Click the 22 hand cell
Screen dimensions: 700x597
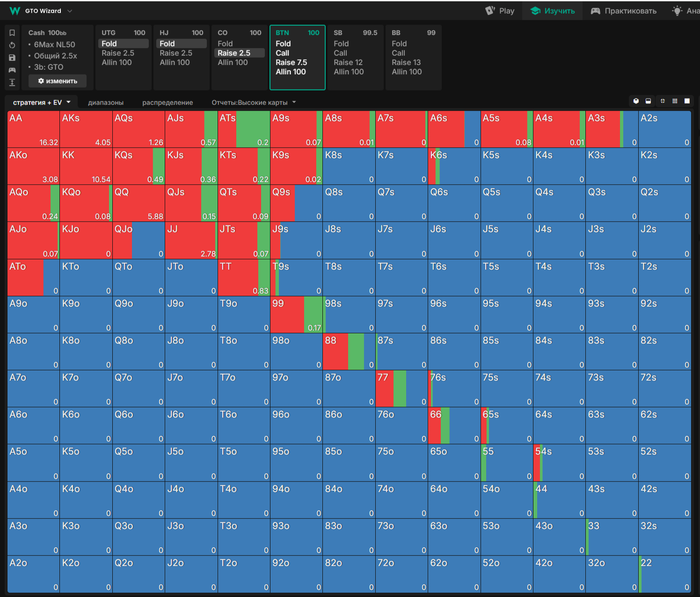point(665,574)
